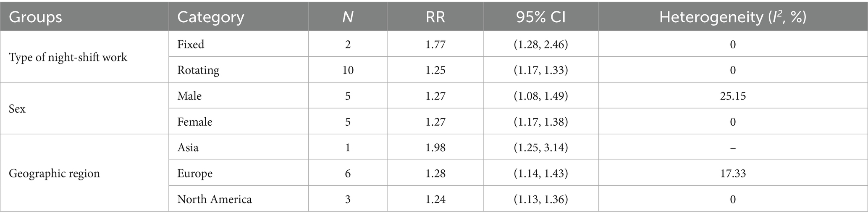Select the heterogeneity value 25.15
868x219 pixels.
point(732,96)
